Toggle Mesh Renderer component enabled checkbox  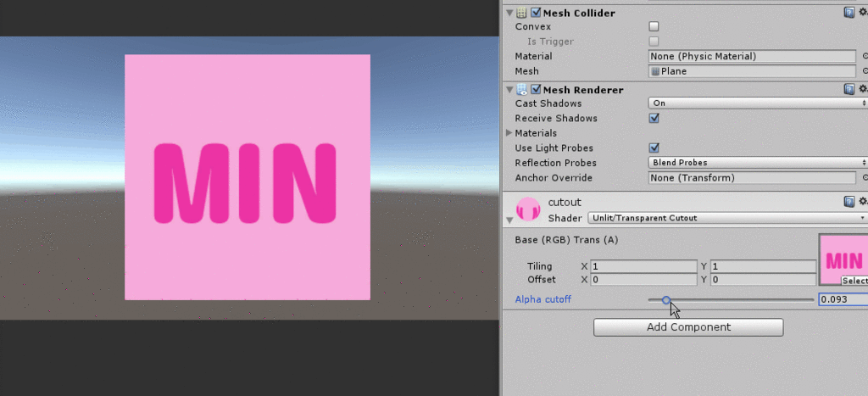[x=536, y=90]
